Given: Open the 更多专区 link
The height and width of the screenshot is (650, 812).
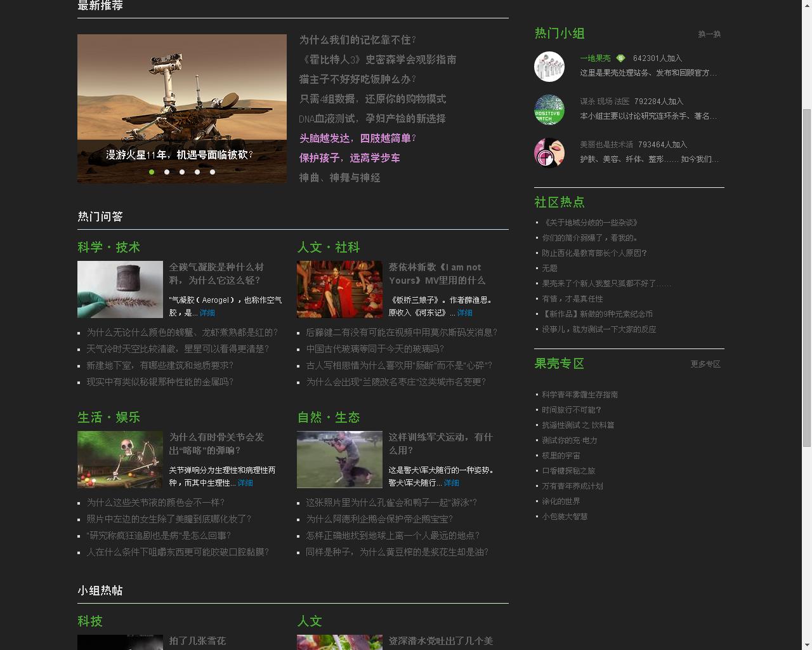Looking at the screenshot, I should 705,364.
